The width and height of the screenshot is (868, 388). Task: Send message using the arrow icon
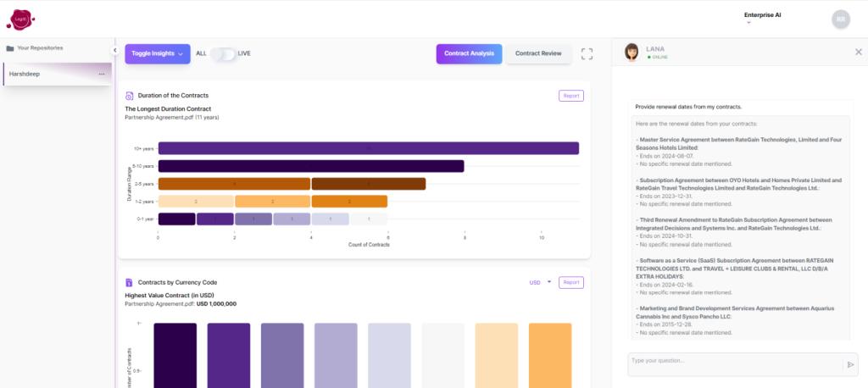(x=850, y=364)
